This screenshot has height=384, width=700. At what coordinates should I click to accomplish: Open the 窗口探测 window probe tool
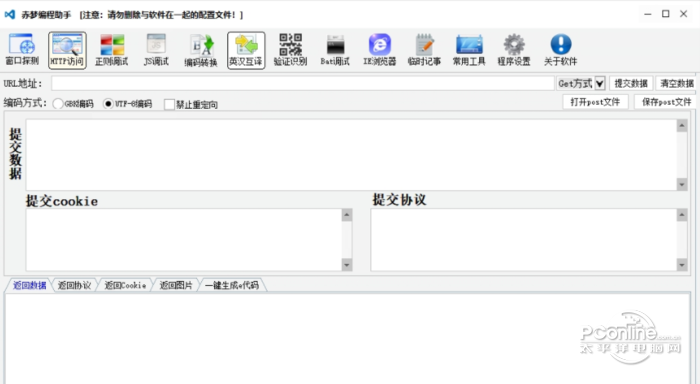click(x=22, y=50)
